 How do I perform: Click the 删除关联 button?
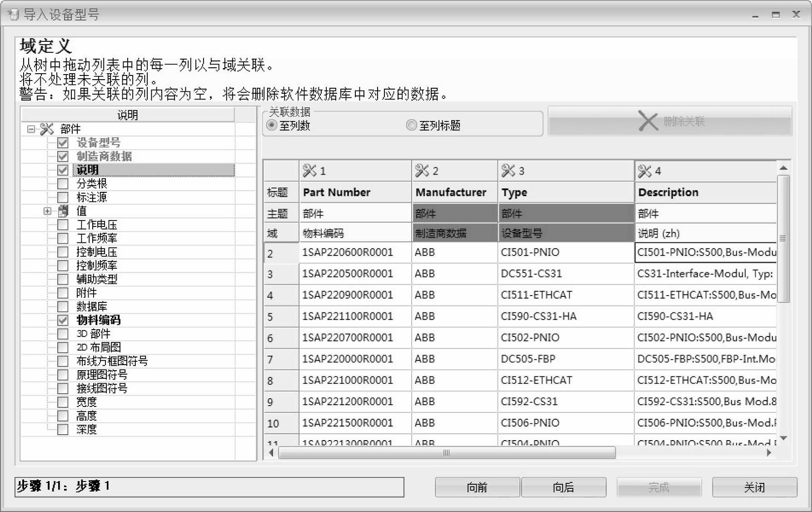click(670, 121)
